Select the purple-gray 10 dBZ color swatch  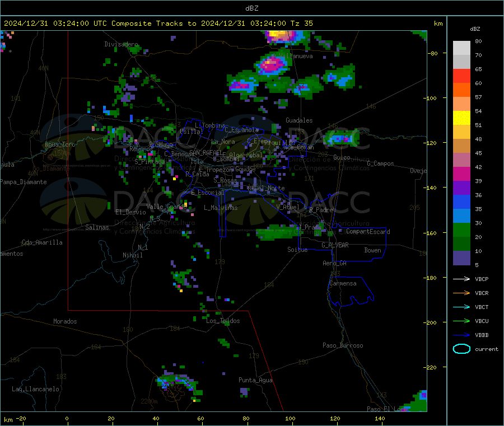pyautogui.click(x=461, y=258)
